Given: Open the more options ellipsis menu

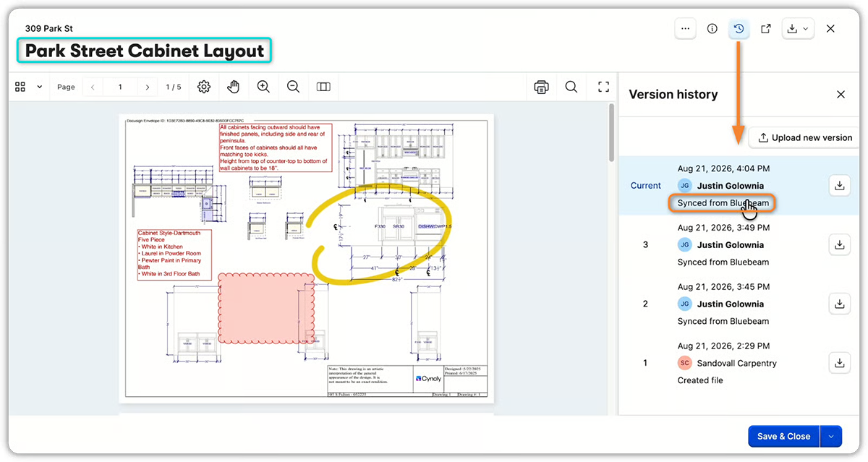Looking at the screenshot, I should (686, 29).
